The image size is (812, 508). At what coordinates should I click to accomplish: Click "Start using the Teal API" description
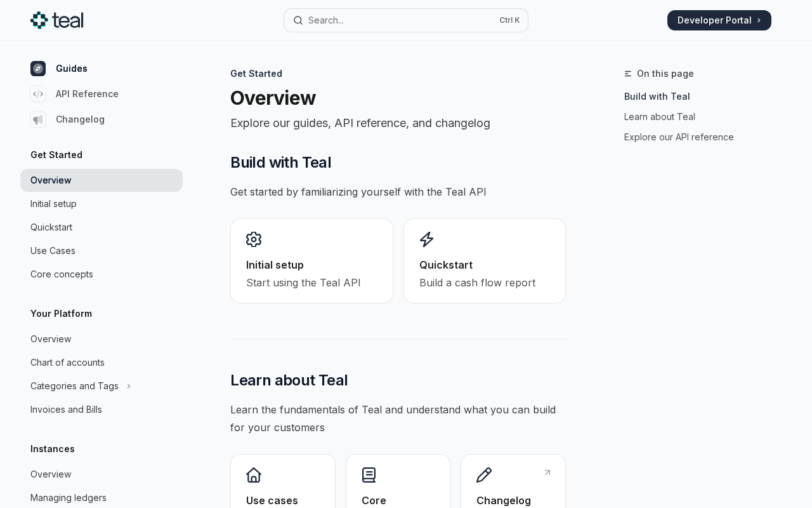pyautogui.click(x=303, y=283)
